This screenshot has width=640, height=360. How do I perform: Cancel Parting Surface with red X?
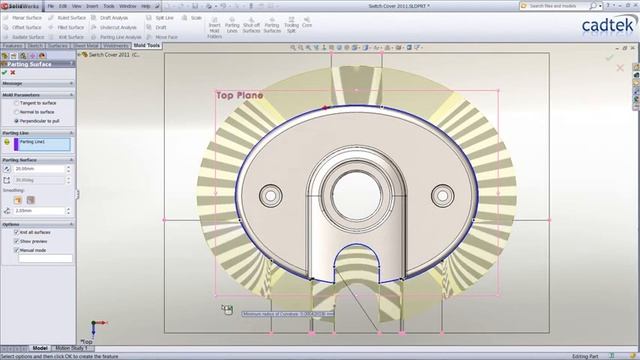13,73
